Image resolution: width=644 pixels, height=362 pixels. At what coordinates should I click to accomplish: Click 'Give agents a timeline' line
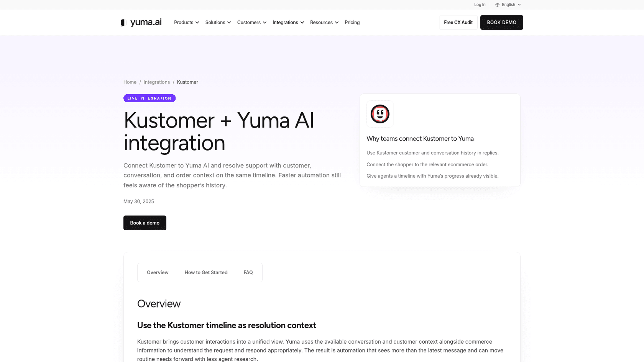point(432,176)
